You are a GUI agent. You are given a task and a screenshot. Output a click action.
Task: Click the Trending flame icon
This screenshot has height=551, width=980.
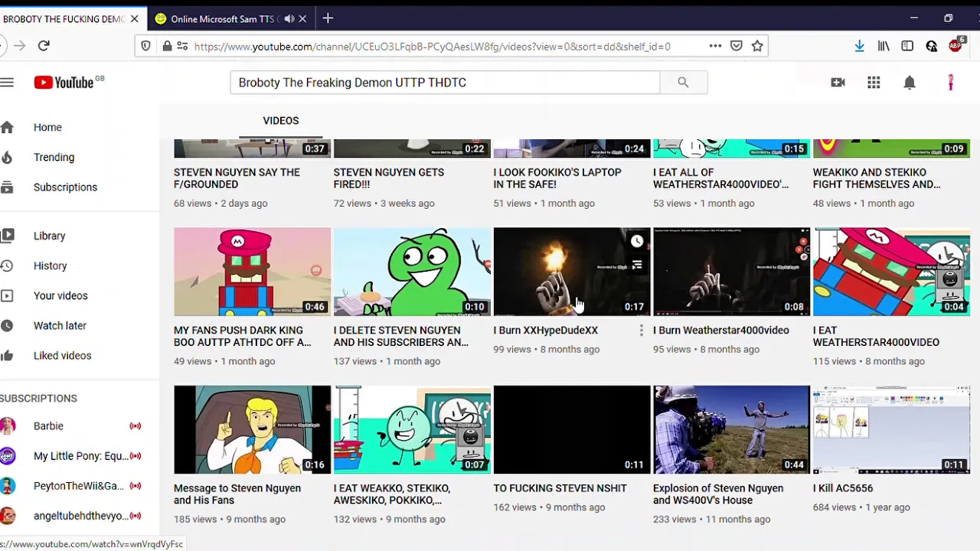coord(7,157)
